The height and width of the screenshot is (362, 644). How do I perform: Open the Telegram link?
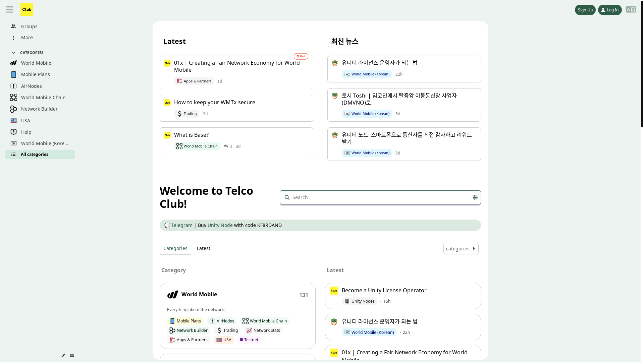click(x=182, y=225)
